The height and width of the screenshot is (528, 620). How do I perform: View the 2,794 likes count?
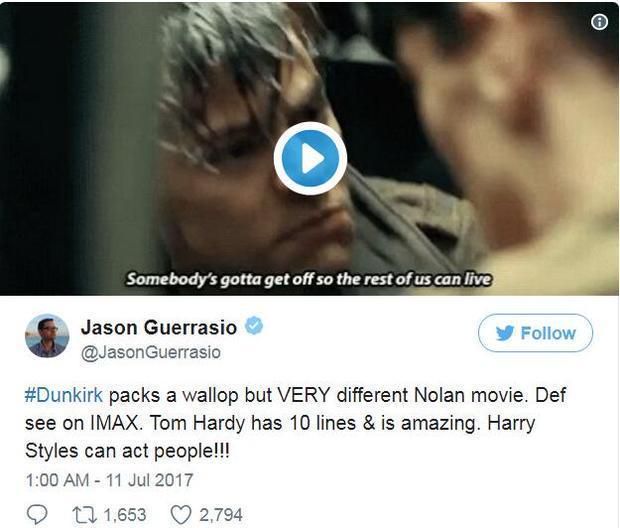tap(221, 515)
